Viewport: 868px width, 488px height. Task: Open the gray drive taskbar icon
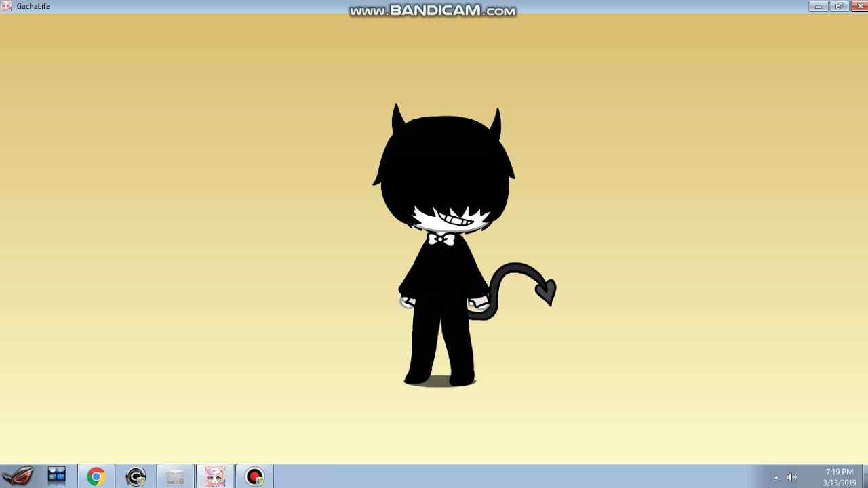tap(175, 476)
